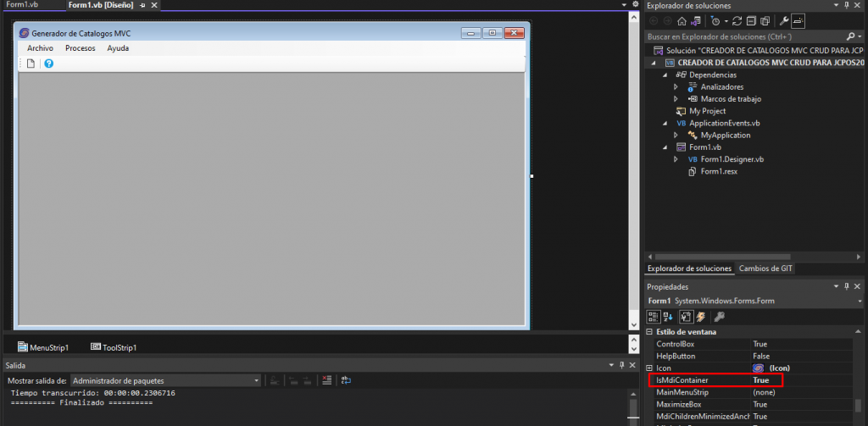Toggle word wrap in the Output panel
The width and height of the screenshot is (868, 426).
[346, 381]
